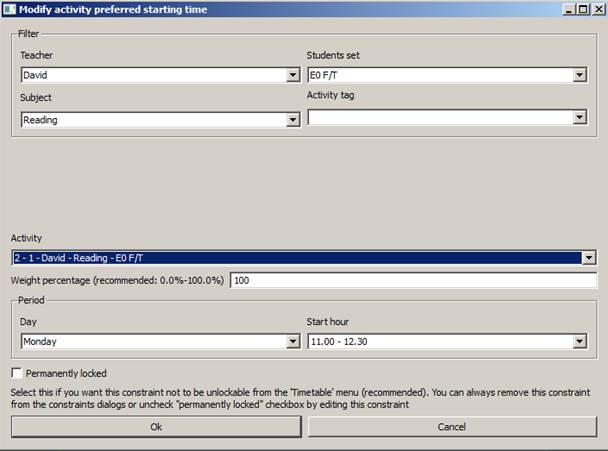The image size is (608, 451).
Task: Close the dialog with the X button
Action: [x=597, y=9]
